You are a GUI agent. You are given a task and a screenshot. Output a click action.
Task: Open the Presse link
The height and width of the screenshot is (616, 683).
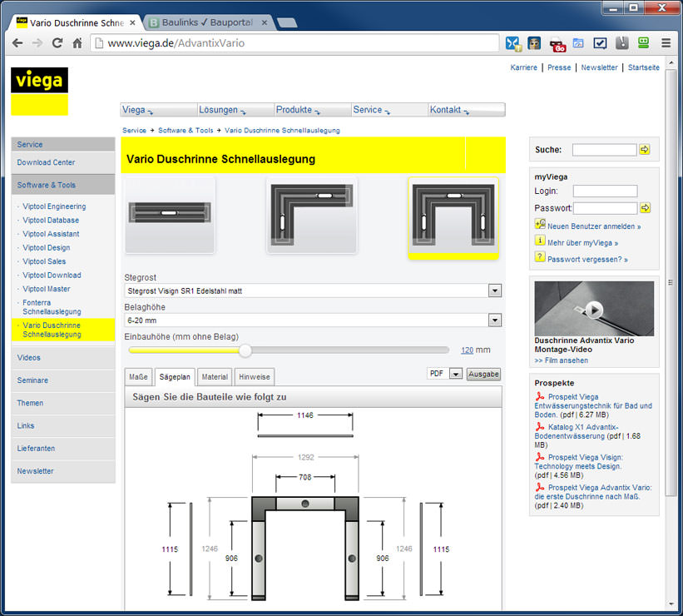point(559,67)
